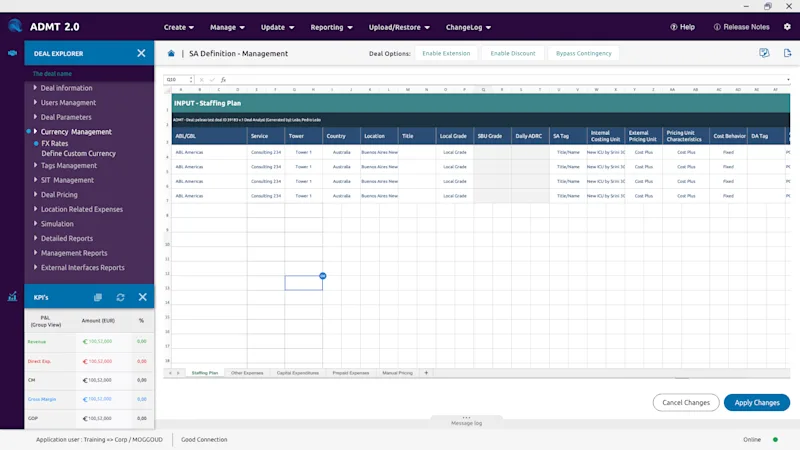
Task: Expand the formula bar dropdown arrow
Action: pyautogui.click(x=788, y=80)
